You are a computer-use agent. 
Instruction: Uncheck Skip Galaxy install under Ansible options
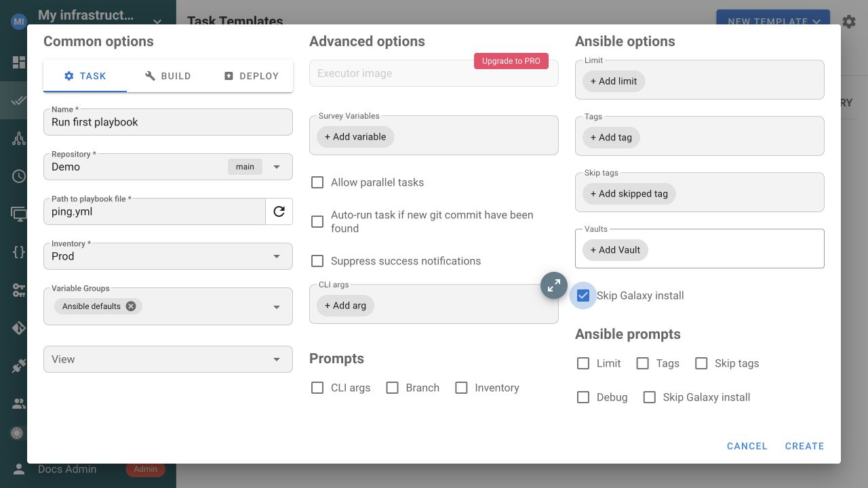click(x=583, y=296)
